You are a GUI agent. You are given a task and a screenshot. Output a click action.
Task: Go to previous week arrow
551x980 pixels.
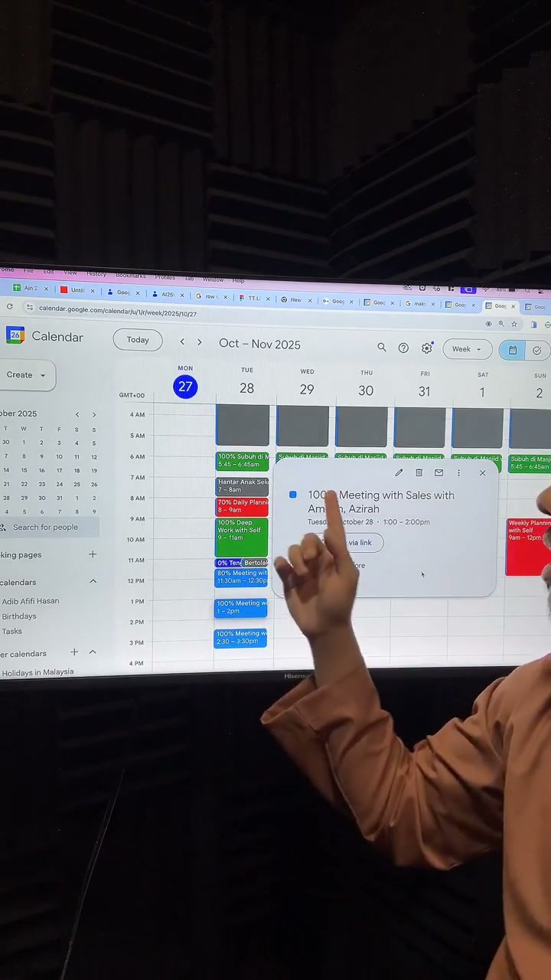coord(182,342)
